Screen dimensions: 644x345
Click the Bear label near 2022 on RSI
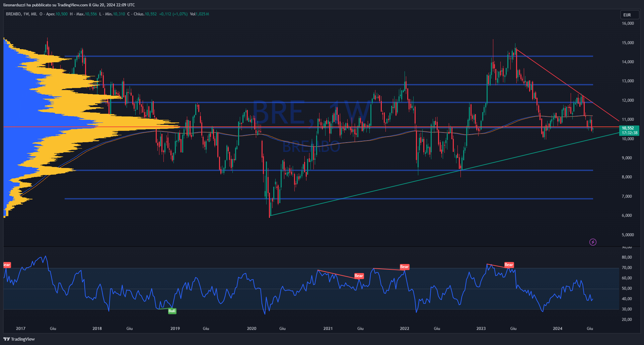tap(404, 267)
